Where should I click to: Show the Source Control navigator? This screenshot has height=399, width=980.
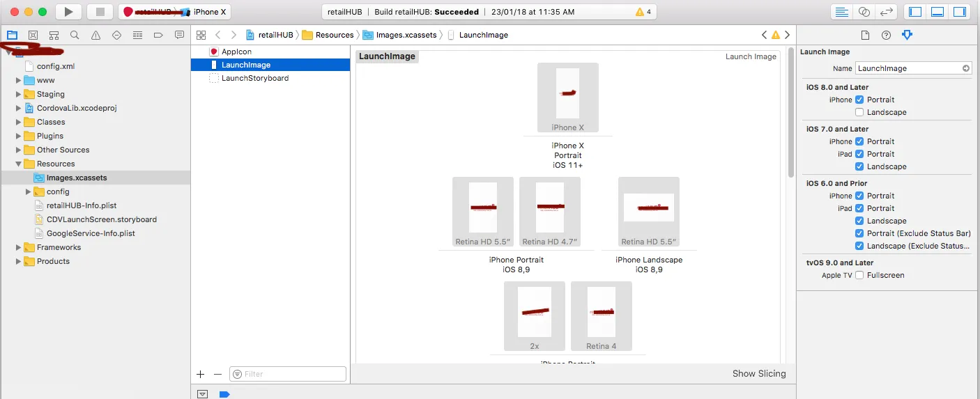33,35
